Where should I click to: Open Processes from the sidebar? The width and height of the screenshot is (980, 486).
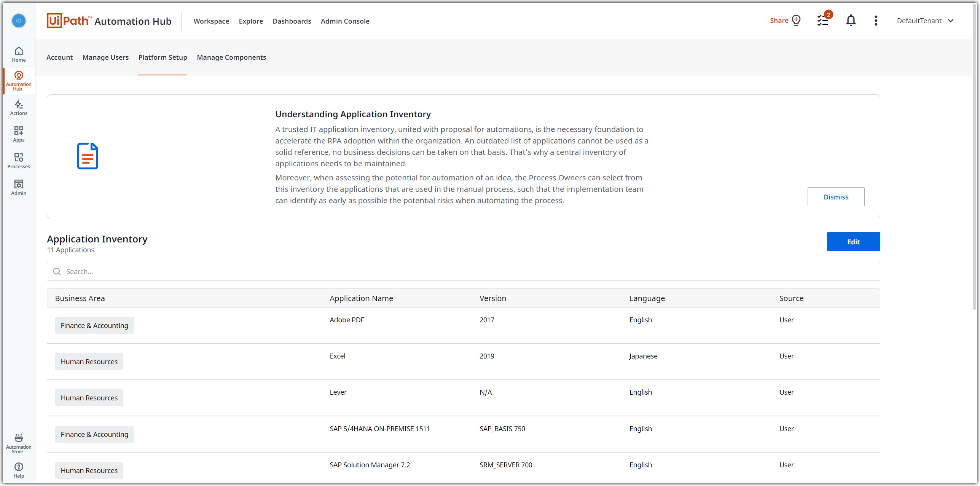19,161
